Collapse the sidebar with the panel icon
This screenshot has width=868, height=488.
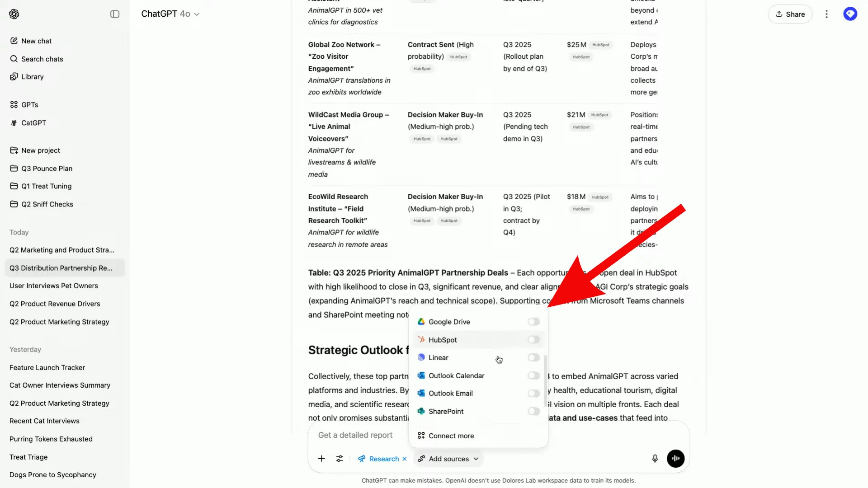coord(115,14)
